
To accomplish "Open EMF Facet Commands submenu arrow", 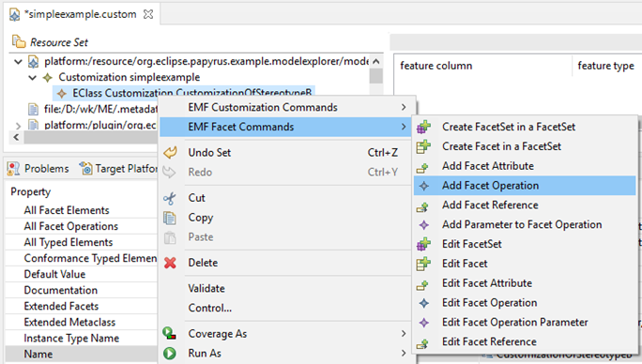I will point(404,127).
